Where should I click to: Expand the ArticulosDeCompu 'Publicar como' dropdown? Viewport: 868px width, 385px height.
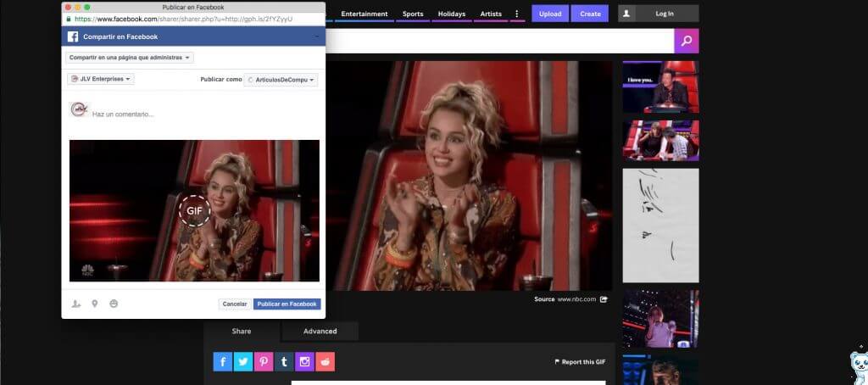(x=281, y=80)
